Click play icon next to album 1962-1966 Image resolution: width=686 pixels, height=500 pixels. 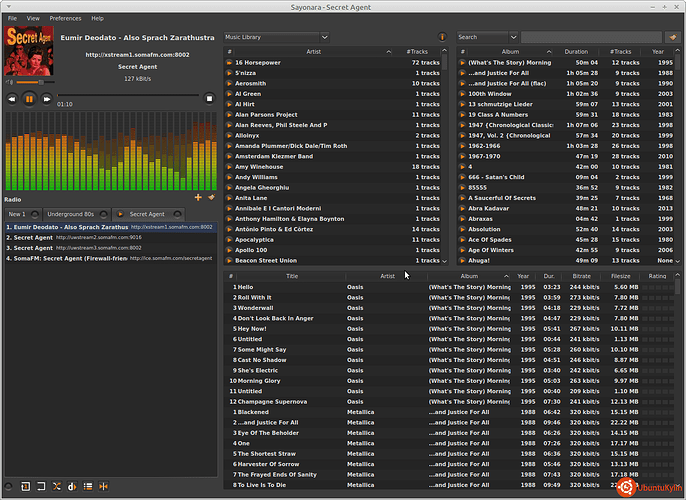(462, 146)
